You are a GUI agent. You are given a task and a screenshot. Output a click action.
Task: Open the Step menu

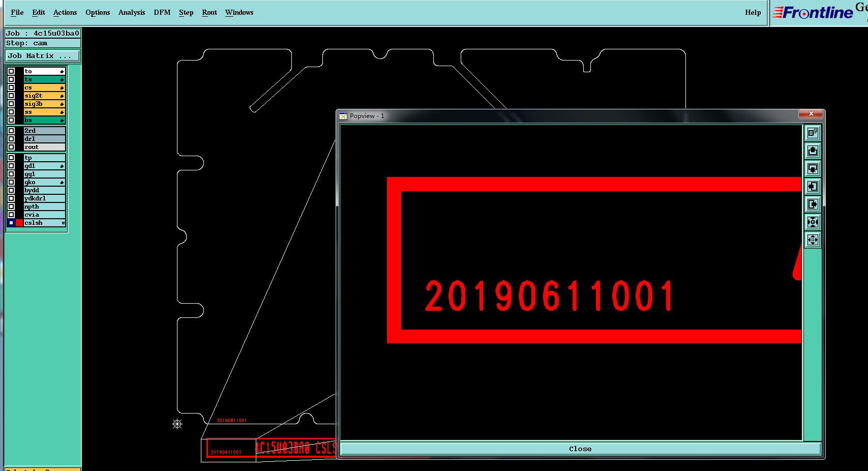coord(186,12)
